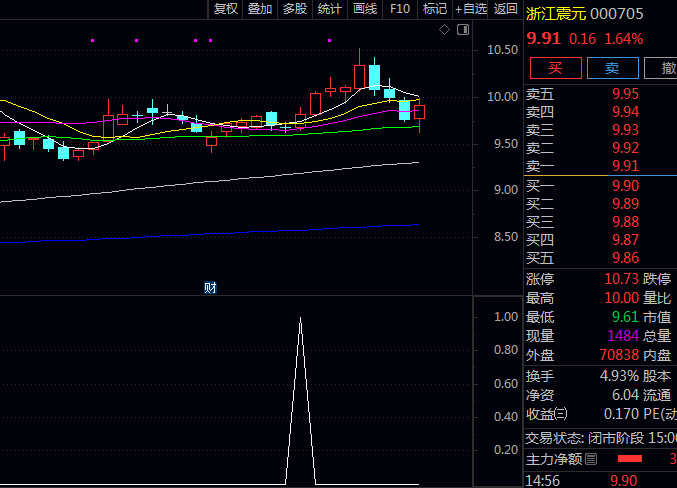This screenshot has width=677, height=488.
Task: Click stock code 000705
Action: click(617, 14)
